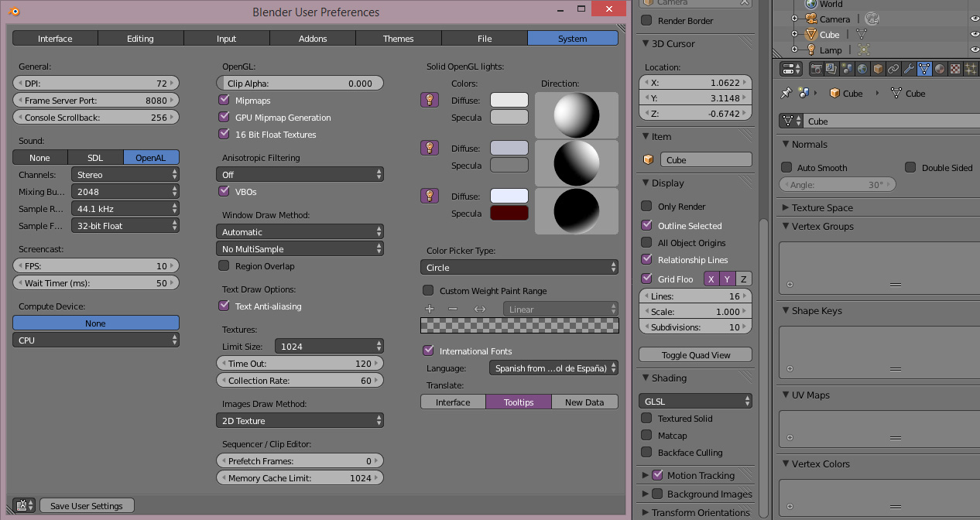Screen dimensions: 980x520
Task: Toggle Text Anti-aliasing checkbox
Action: (x=224, y=306)
